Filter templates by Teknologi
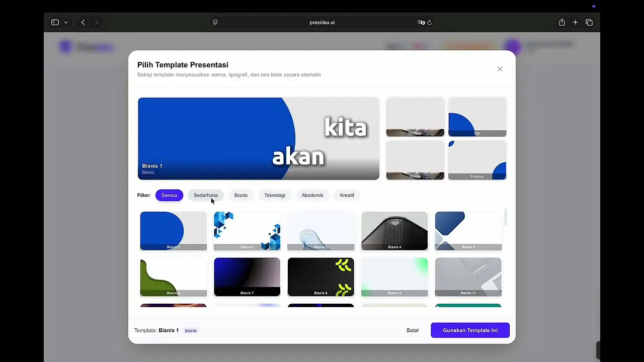This screenshot has height=362, width=644. pyautogui.click(x=275, y=195)
